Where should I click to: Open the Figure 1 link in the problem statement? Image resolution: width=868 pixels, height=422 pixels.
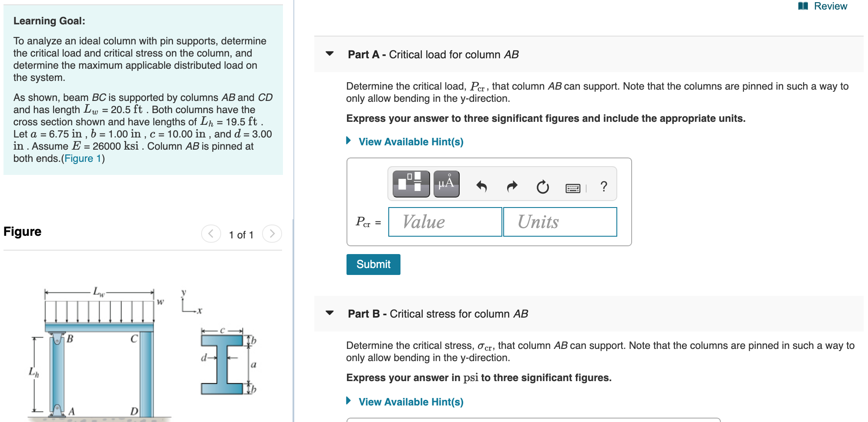click(83, 158)
